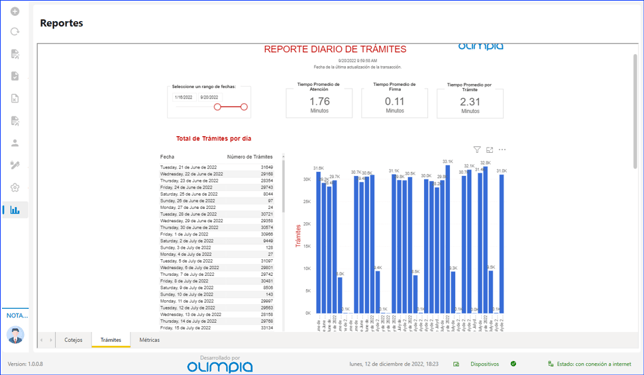
Task: Click the NOTA label in sidebar
Action: tap(17, 315)
